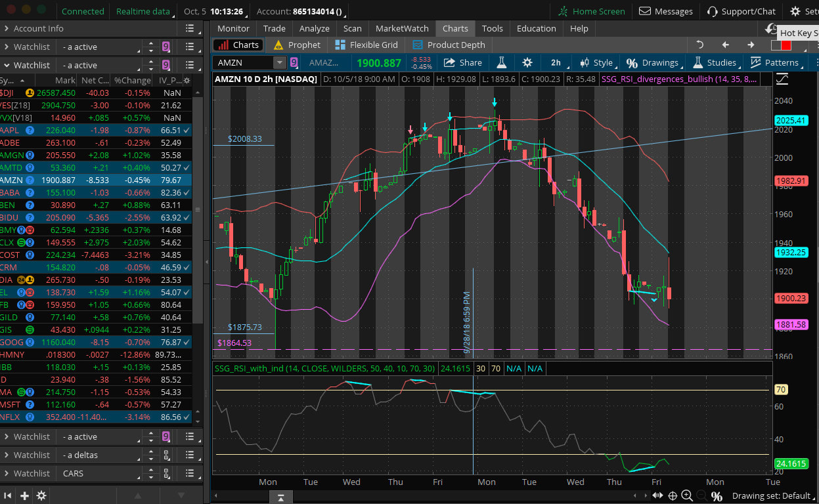Open the 2h timeframe selector

point(556,62)
